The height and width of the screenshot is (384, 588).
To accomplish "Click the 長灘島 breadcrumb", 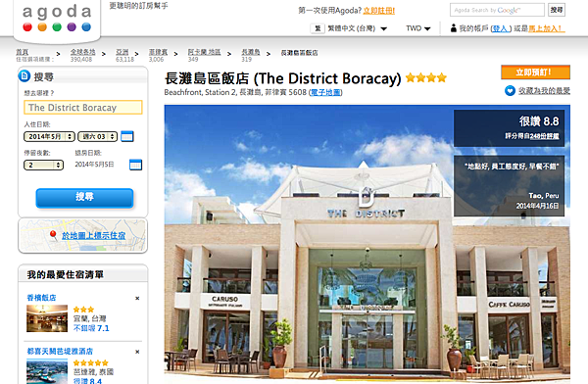I will (251, 52).
